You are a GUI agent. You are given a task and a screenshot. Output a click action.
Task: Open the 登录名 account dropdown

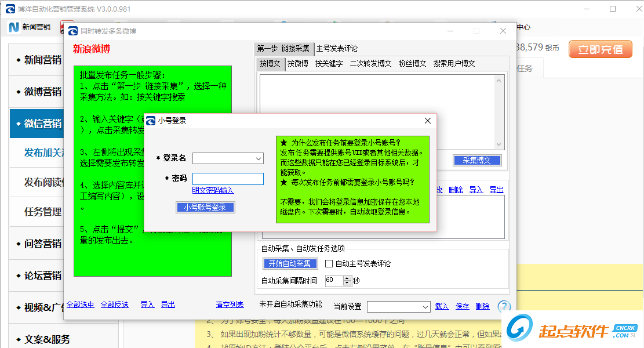259,158
